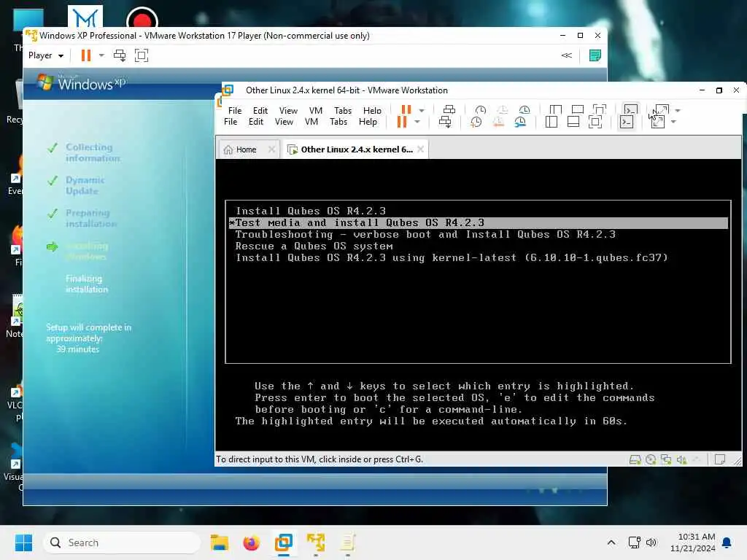Open Firefox from the taskbar
Screen dimensions: 747x560
(251, 542)
